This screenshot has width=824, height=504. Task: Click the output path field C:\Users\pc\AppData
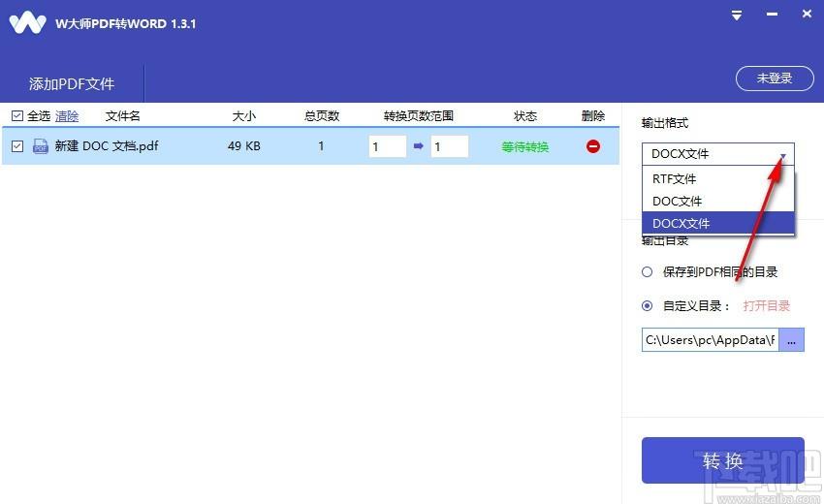710,340
